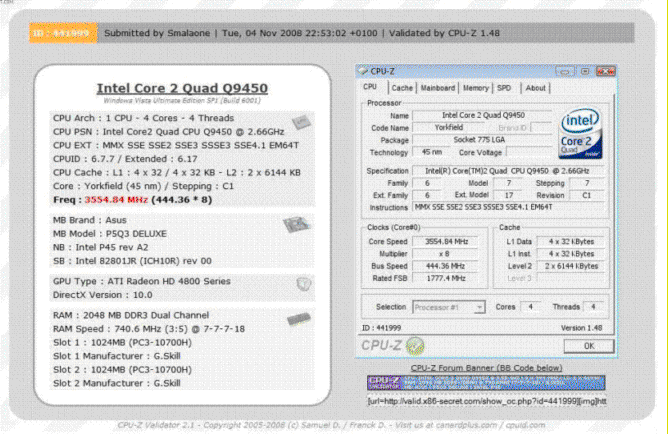Select the CPU tab
668x434 pixels.
pyautogui.click(x=370, y=87)
